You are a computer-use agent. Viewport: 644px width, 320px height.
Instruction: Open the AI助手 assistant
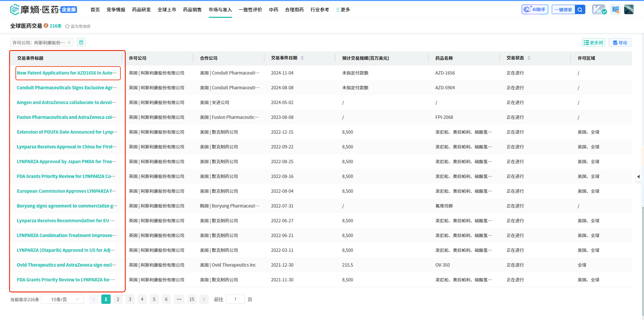535,9
